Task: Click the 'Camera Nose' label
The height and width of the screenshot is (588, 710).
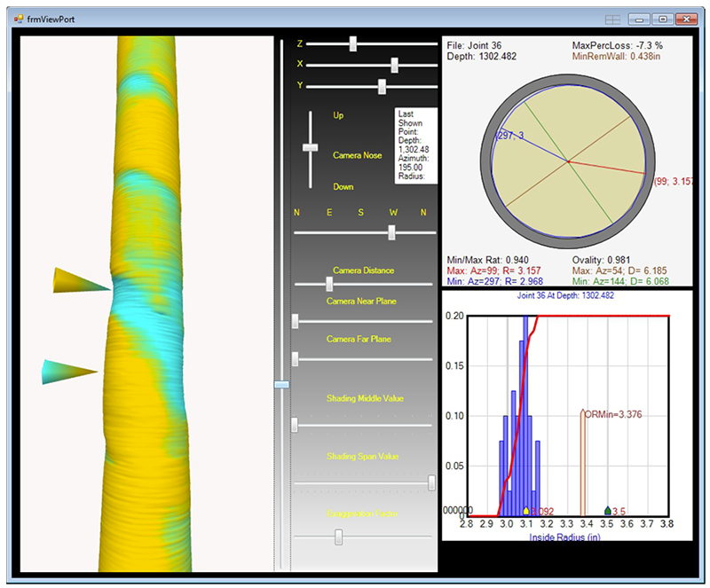Action: coord(358,155)
